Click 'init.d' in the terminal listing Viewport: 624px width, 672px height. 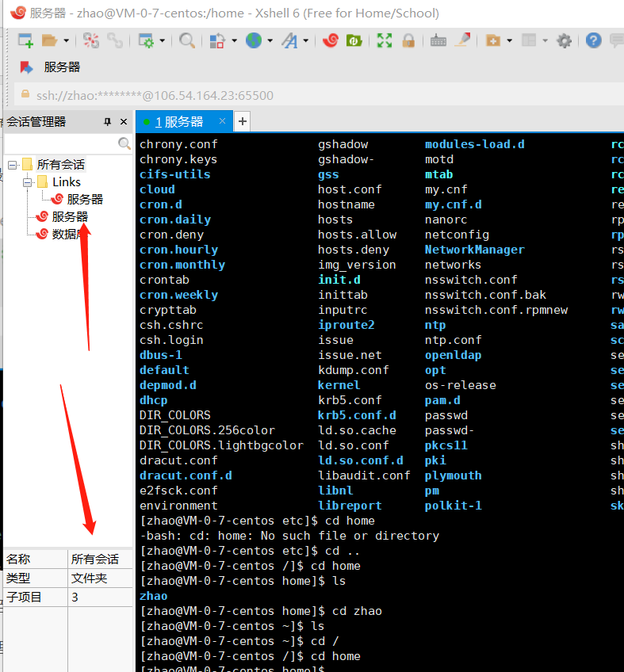339,280
